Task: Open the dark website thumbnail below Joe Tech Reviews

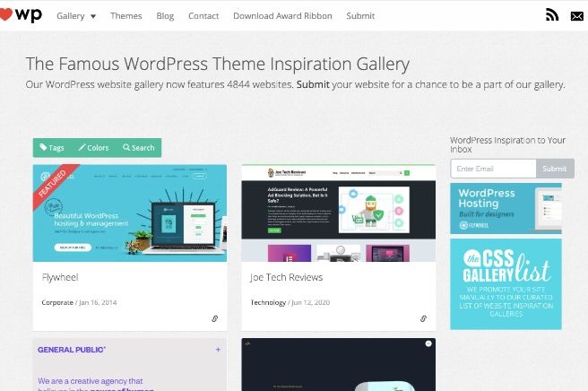Action: click(339, 364)
